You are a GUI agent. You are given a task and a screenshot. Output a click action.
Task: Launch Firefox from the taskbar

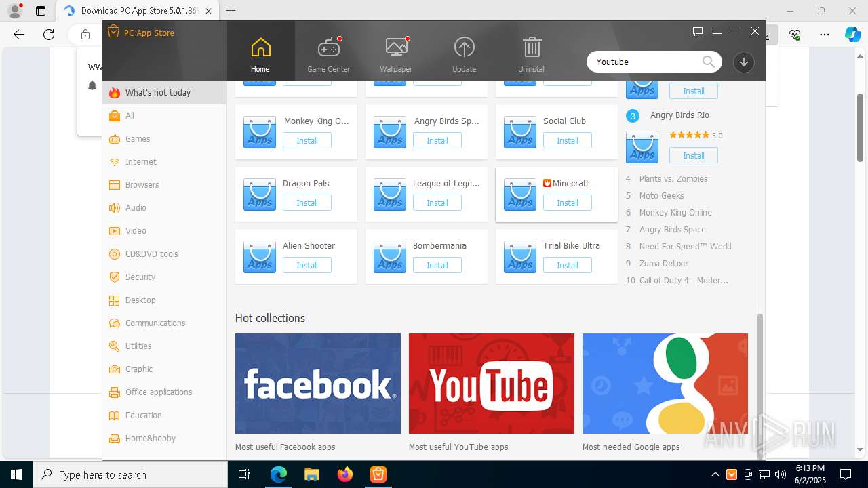click(345, 474)
